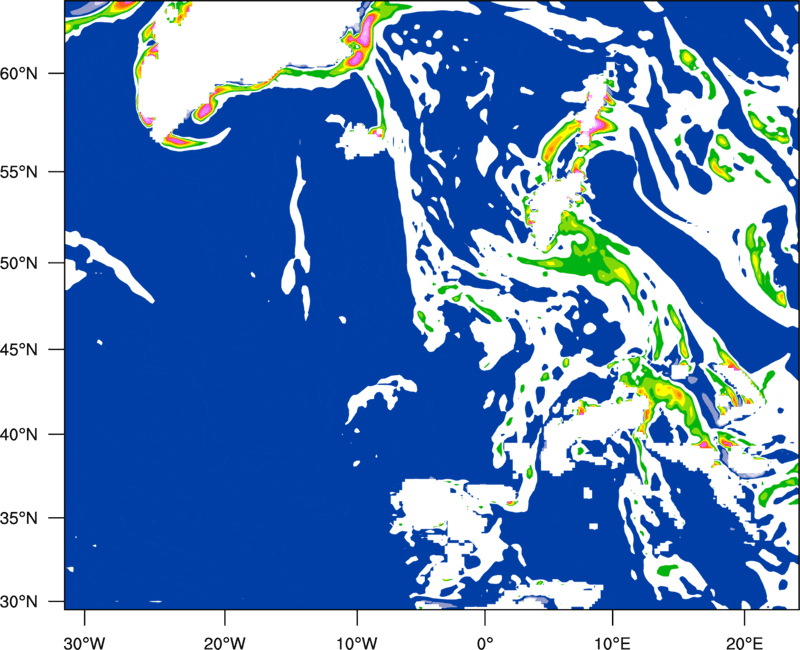This screenshot has width=800, height=650.
Task: Click the 20°W longitude label
Action: coord(224,643)
